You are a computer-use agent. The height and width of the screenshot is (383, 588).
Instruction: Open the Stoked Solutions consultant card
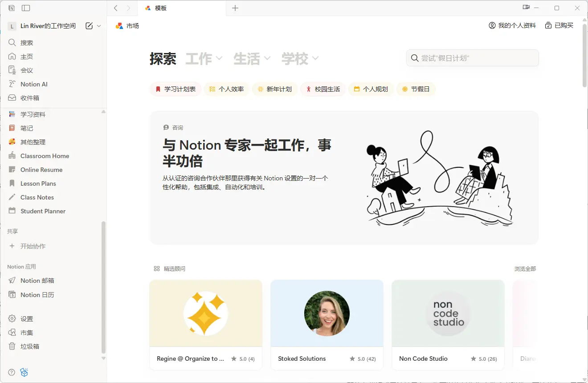[327, 325]
